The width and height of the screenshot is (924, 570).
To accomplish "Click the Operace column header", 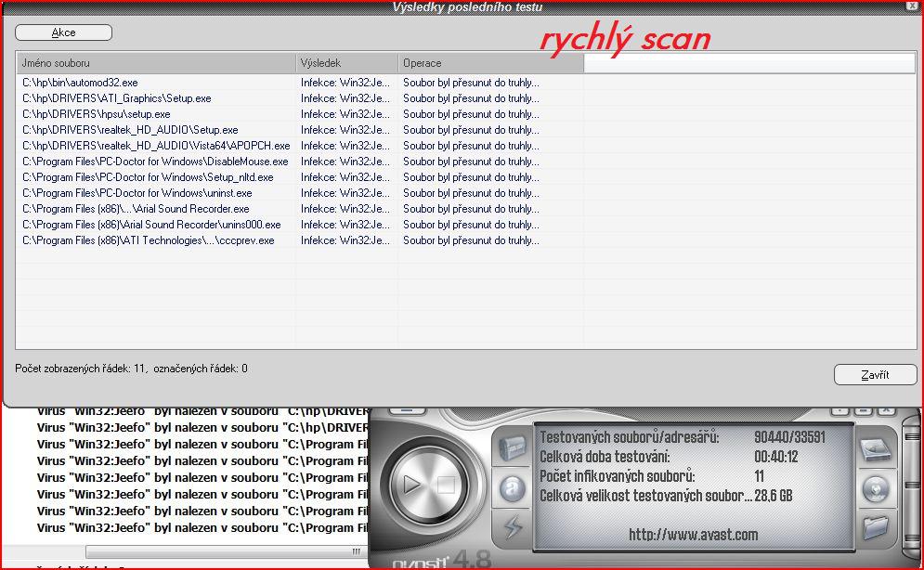I will pyautogui.click(x=490, y=63).
